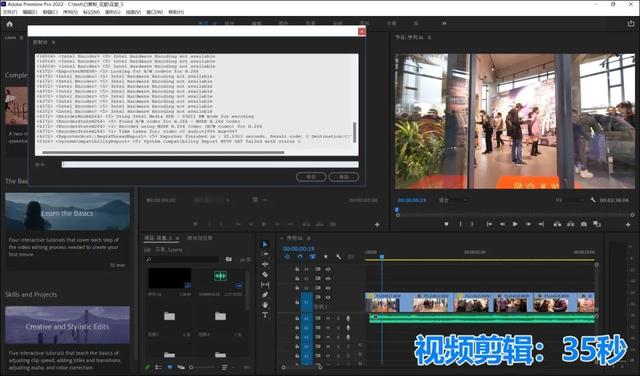
Task: Click the right button in console dialog
Action: [x=344, y=177]
